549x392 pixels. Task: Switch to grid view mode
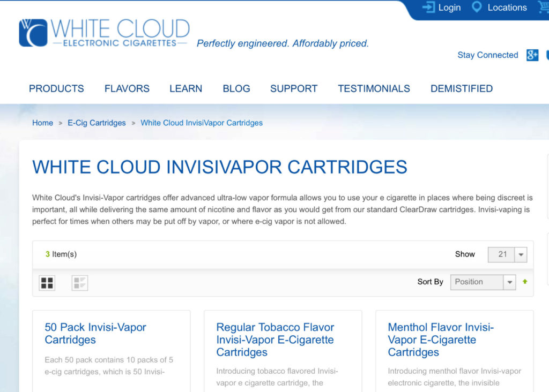(47, 283)
